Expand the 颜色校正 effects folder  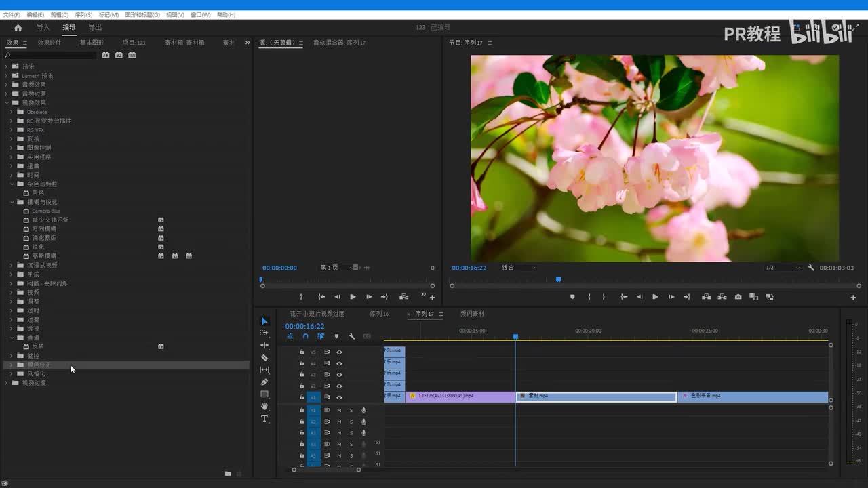12,365
